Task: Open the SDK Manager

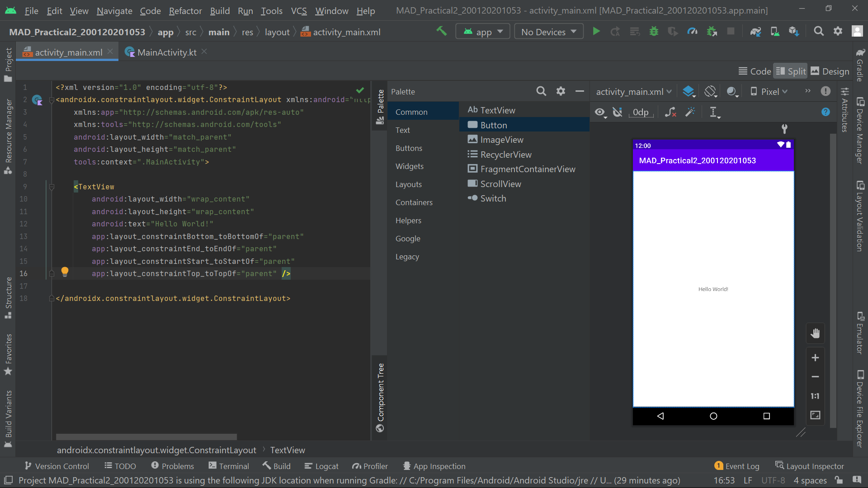Action: click(794, 31)
